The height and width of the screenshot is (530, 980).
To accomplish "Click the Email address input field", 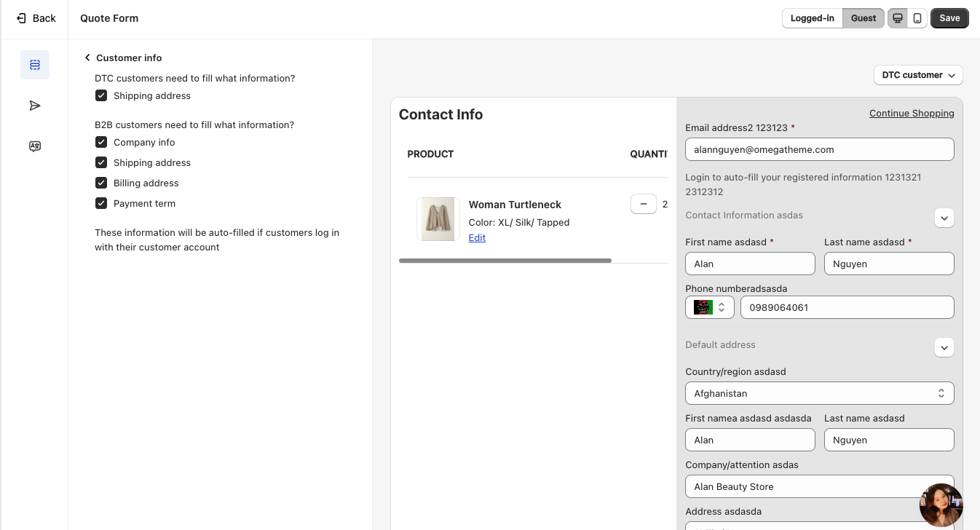I will 819,149.
